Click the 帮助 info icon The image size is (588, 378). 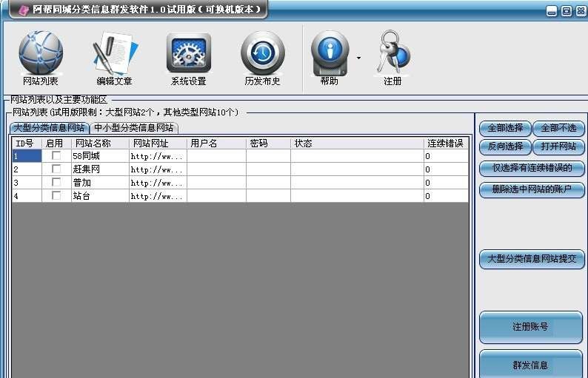[330, 53]
